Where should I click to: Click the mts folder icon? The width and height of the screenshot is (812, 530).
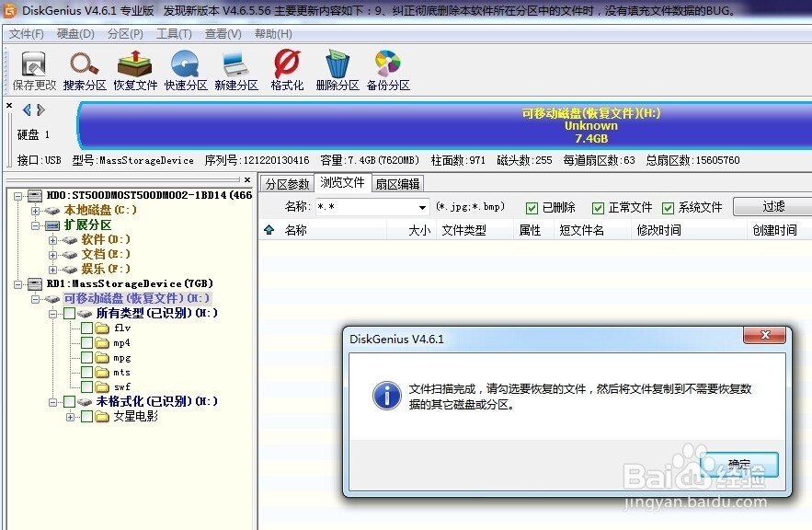(102, 372)
